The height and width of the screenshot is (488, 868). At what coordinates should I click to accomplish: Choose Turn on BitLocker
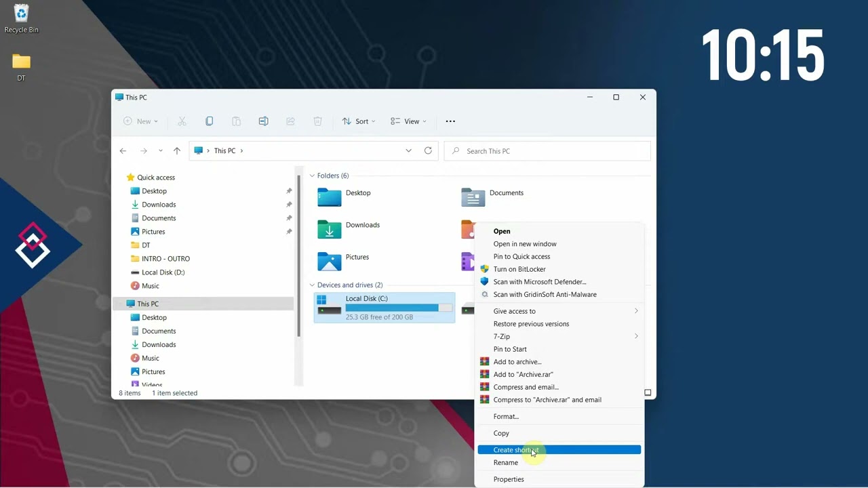click(559, 269)
